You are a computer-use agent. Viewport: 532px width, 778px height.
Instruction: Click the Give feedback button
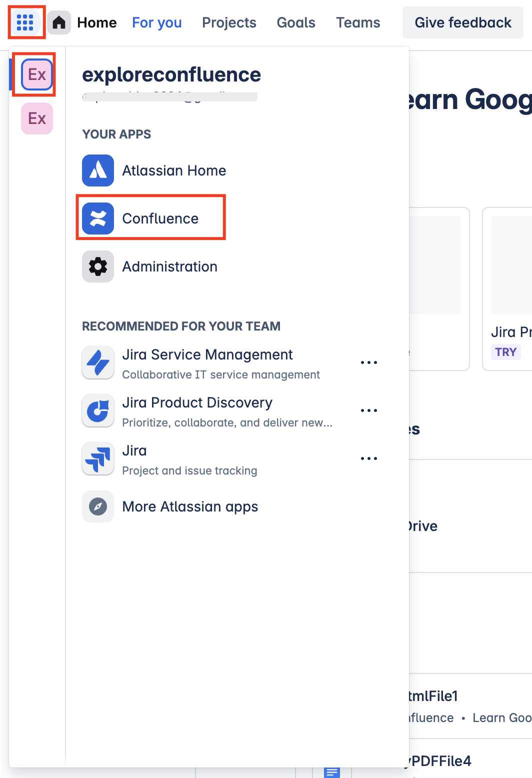click(462, 22)
